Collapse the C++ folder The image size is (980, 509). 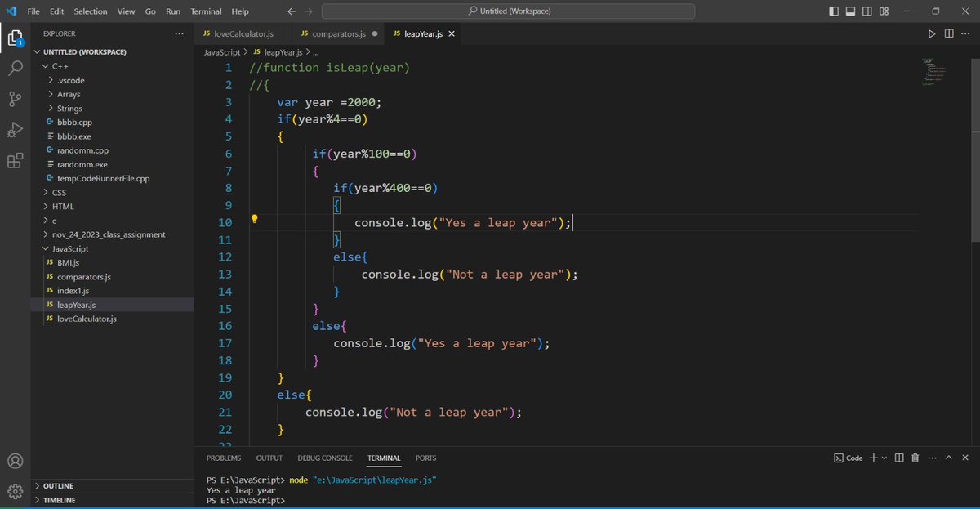[113, 66]
